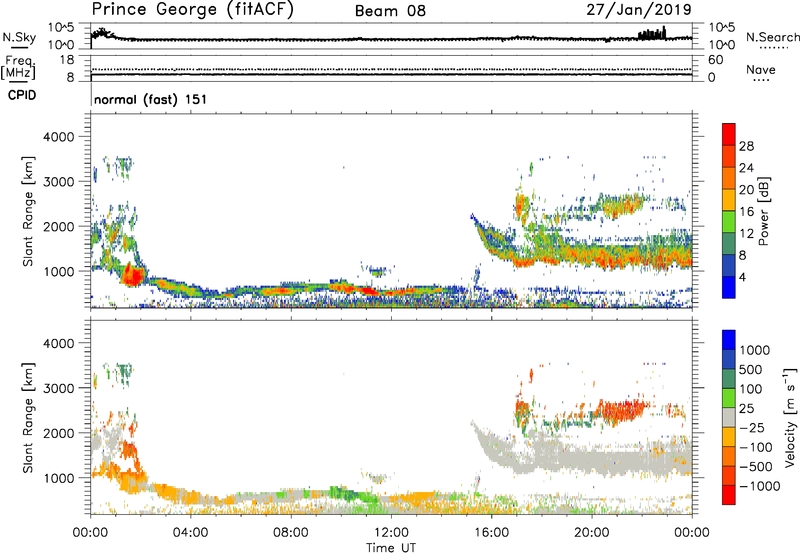Click the 'Prince George (fitACF)' title
Screen dimensions: 800x554
tap(193, 9)
